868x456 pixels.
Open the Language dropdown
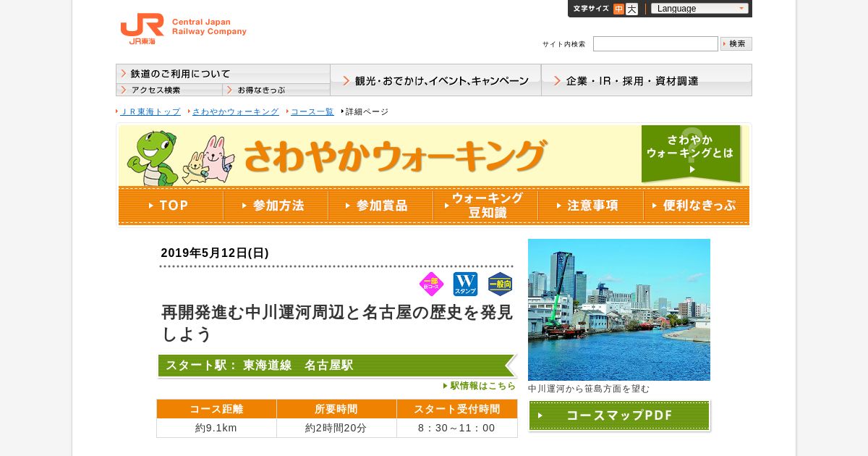click(699, 9)
